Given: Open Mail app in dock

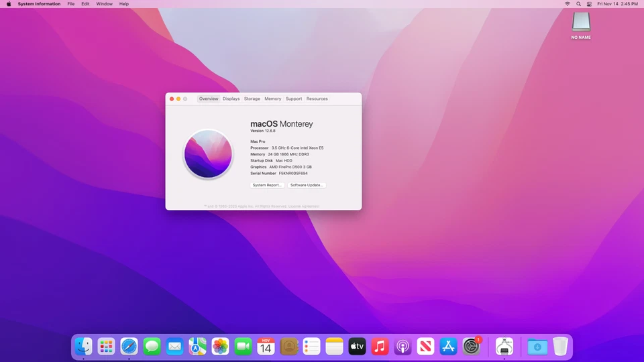Looking at the screenshot, I should tap(174, 347).
